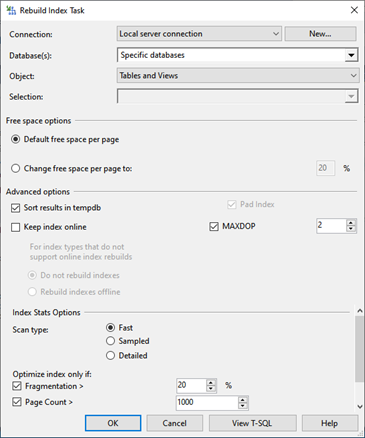
Task: Click the Rebuild Index Task title icon
Action: pyautogui.click(x=11, y=10)
